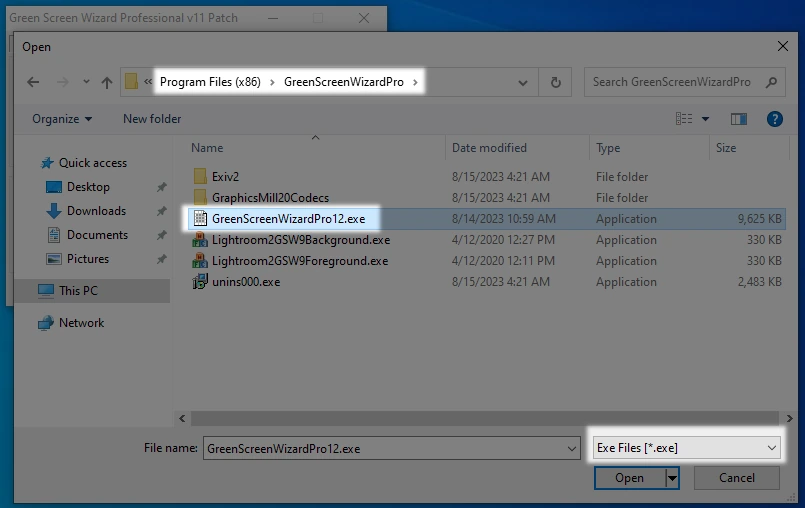
Task: Select Lightroom2GSW9Background.exe file
Action: point(300,240)
